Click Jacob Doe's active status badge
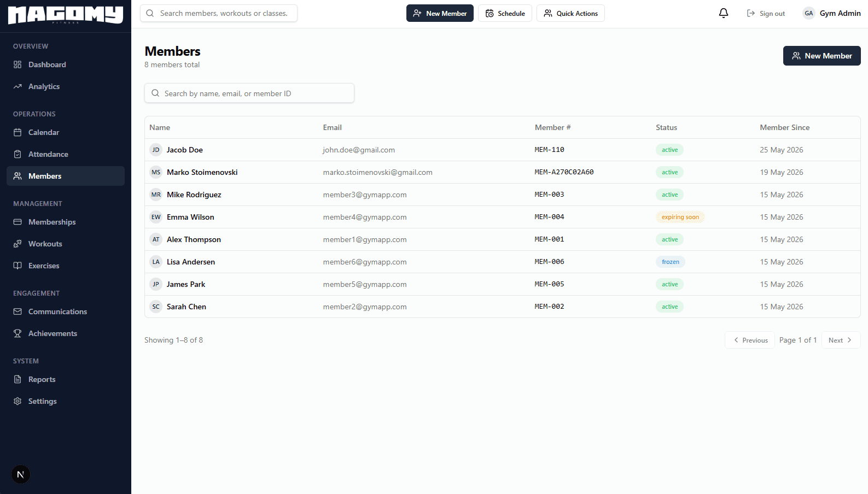 pos(669,150)
